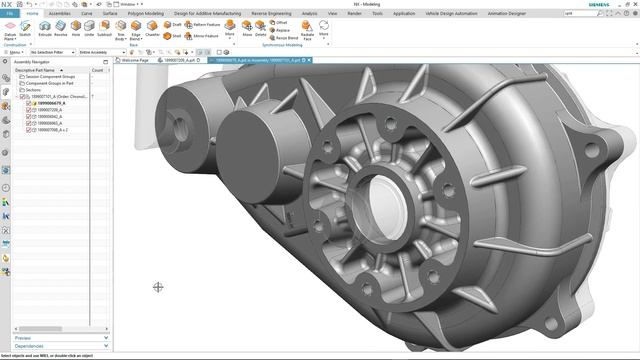Switch to the Reverse Engineering ribbon tab
The width and height of the screenshot is (640, 360).
[x=271, y=13]
